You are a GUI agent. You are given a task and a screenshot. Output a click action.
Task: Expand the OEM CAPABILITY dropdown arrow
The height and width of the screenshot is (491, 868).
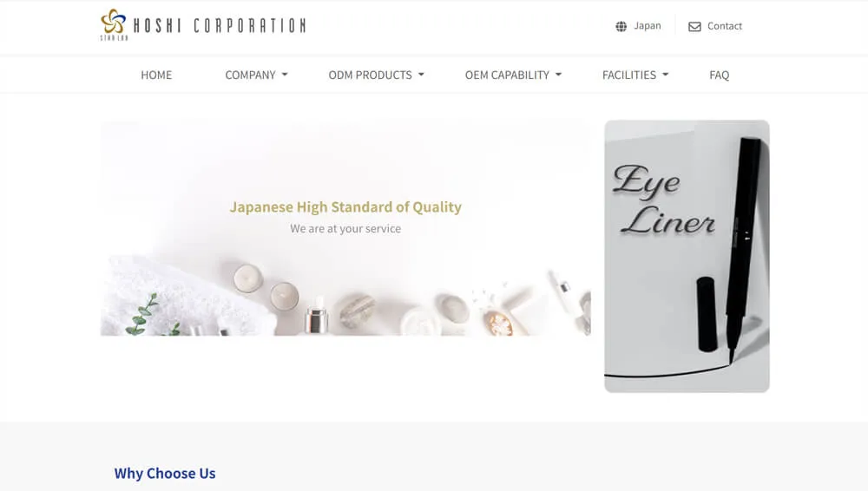pos(558,75)
